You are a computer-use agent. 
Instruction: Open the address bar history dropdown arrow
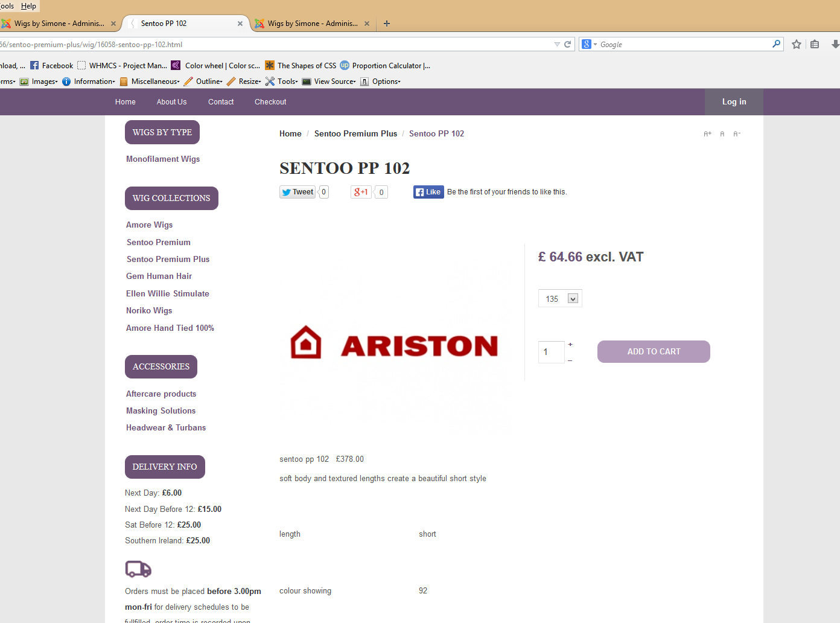pos(557,44)
